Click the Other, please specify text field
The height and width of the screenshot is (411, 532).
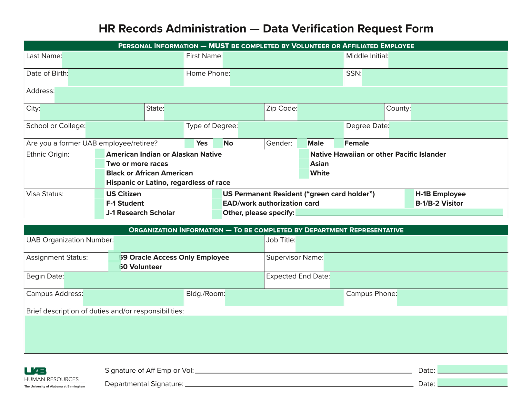click(x=399, y=212)
